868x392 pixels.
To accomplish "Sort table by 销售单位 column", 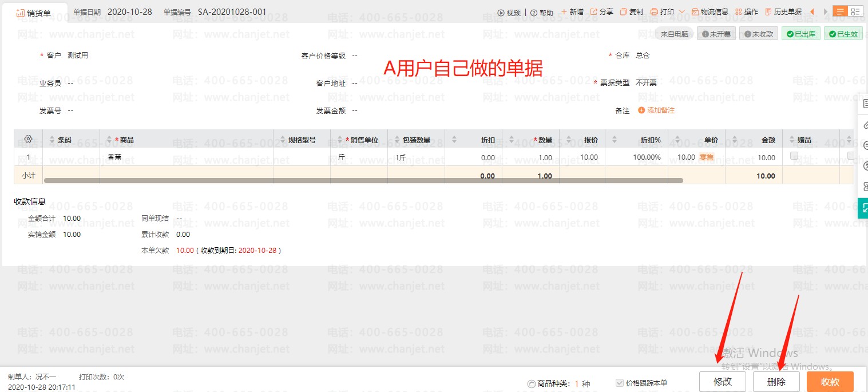I will [340, 140].
